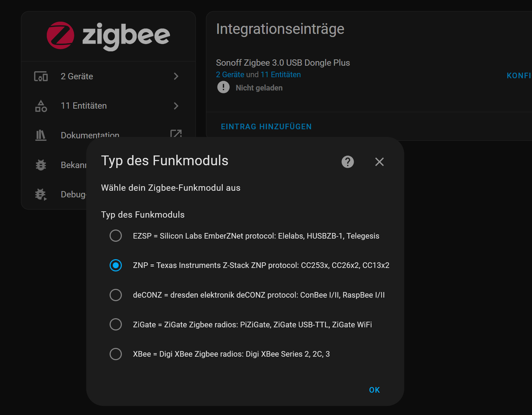The width and height of the screenshot is (532, 415).
Task: Click ZNP Texas Instruments Z-Stack label
Action: point(261,265)
